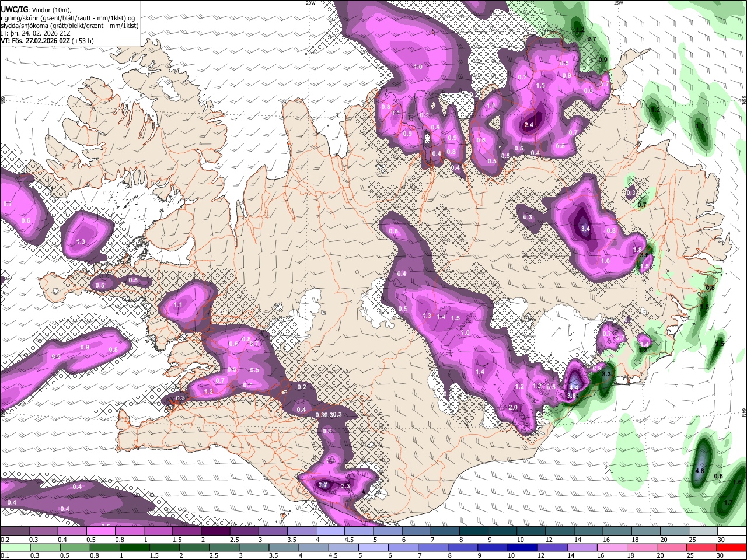Click the 2.3 value near the south coast
The image size is (747, 560).
click(345, 486)
